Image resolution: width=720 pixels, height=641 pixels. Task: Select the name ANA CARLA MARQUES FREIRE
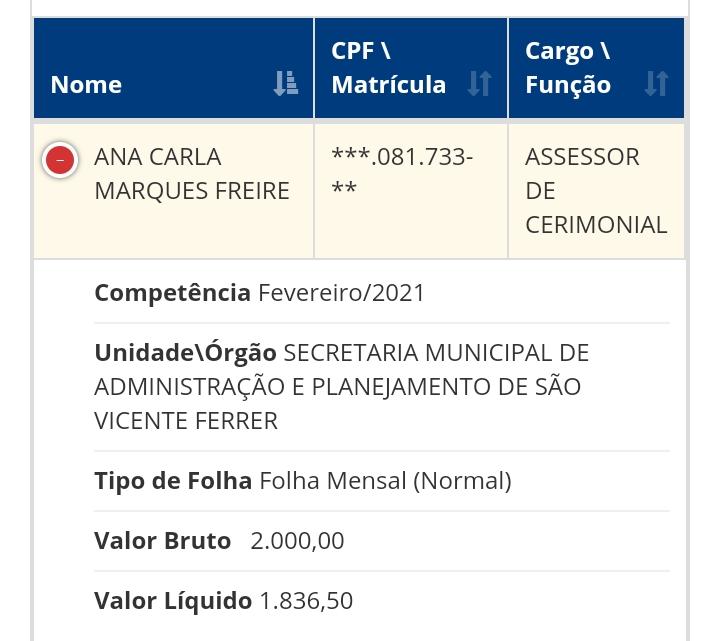(x=191, y=174)
